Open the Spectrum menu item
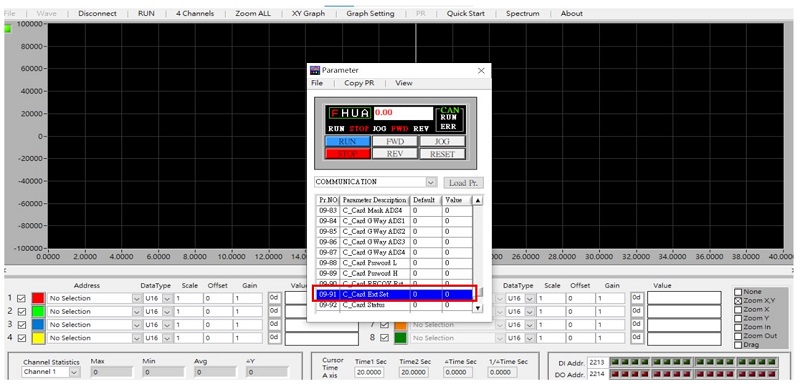Screen dimensions: 800x384 522,14
